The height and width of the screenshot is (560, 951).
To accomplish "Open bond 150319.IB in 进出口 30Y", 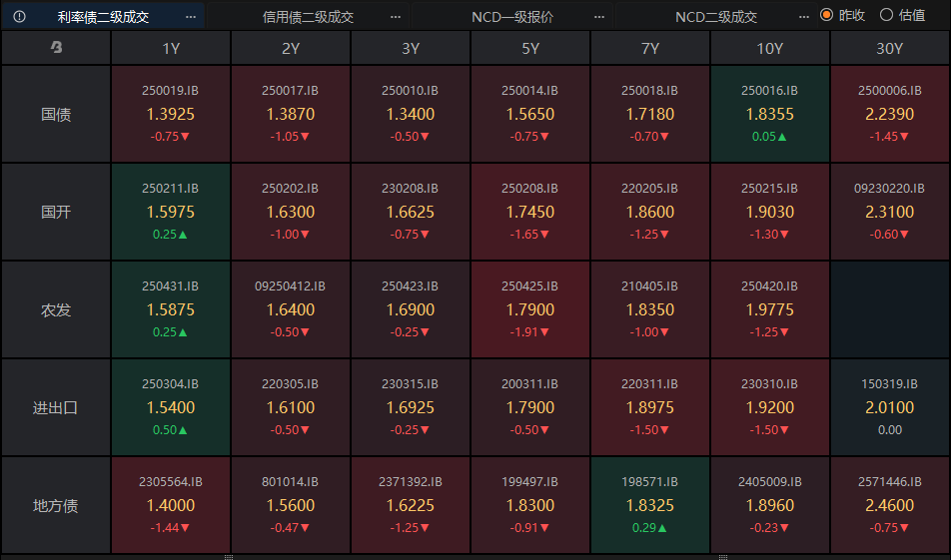I will click(x=889, y=407).
